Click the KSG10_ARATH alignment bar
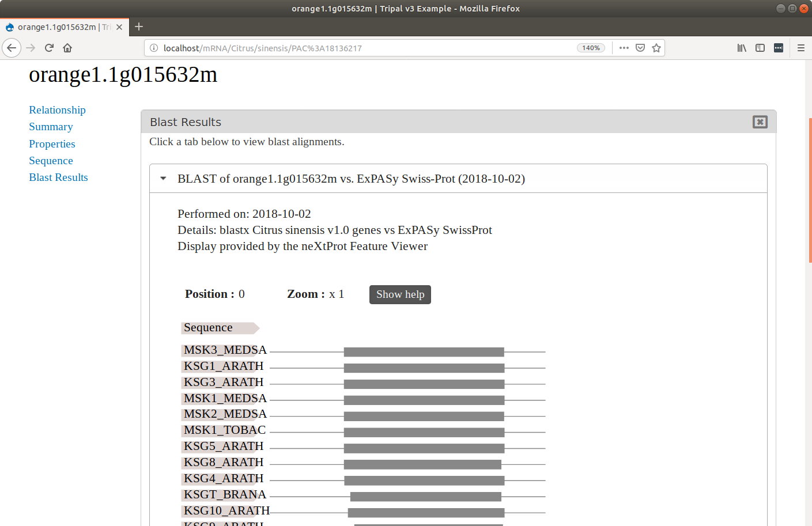The height and width of the screenshot is (526, 812). click(426, 513)
